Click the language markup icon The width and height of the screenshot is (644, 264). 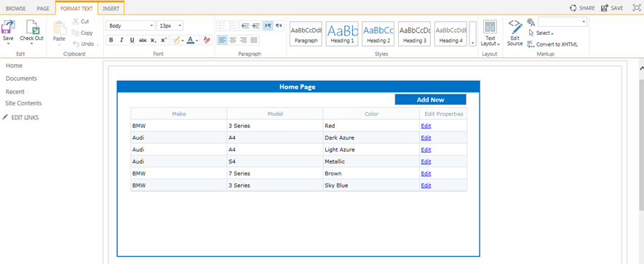[x=530, y=22]
